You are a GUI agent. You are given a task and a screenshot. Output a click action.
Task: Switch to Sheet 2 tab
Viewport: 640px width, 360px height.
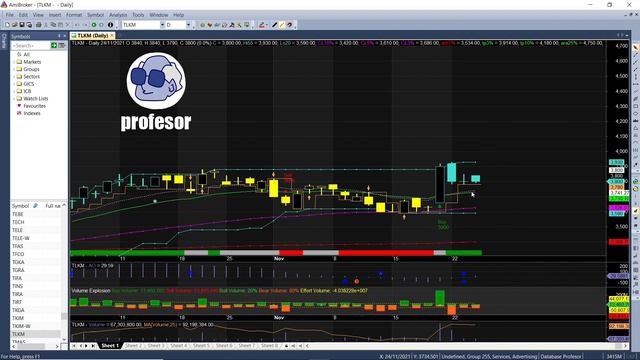click(x=133, y=346)
